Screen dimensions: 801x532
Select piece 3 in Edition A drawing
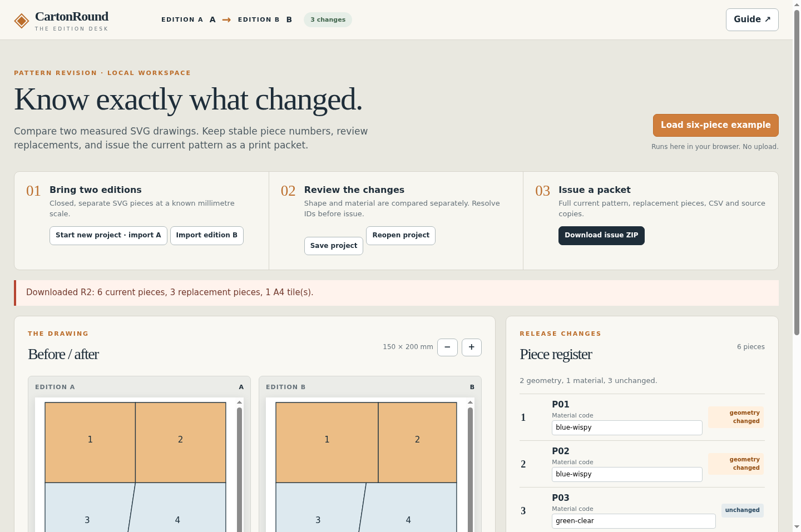[87, 507]
